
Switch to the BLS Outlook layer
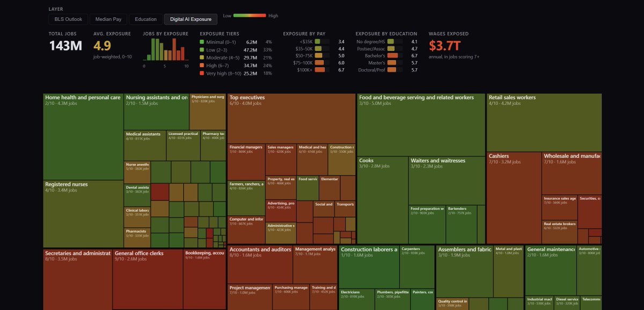click(68, 19)
